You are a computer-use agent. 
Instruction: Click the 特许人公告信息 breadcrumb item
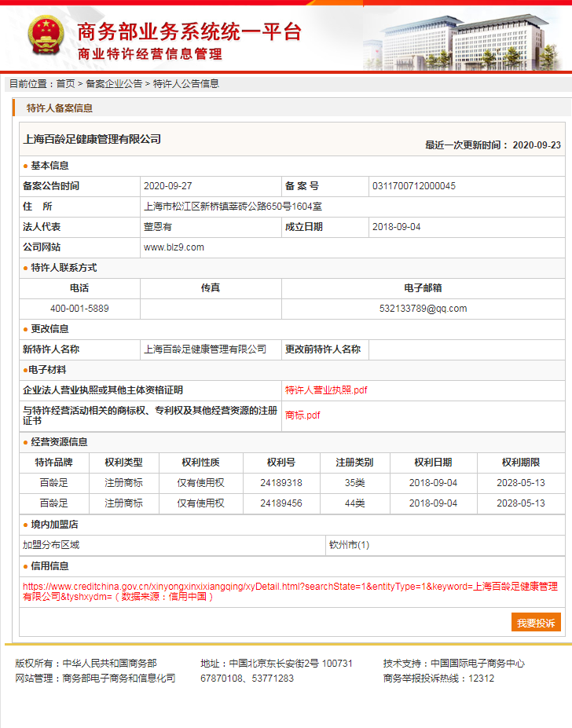(185, 83)
